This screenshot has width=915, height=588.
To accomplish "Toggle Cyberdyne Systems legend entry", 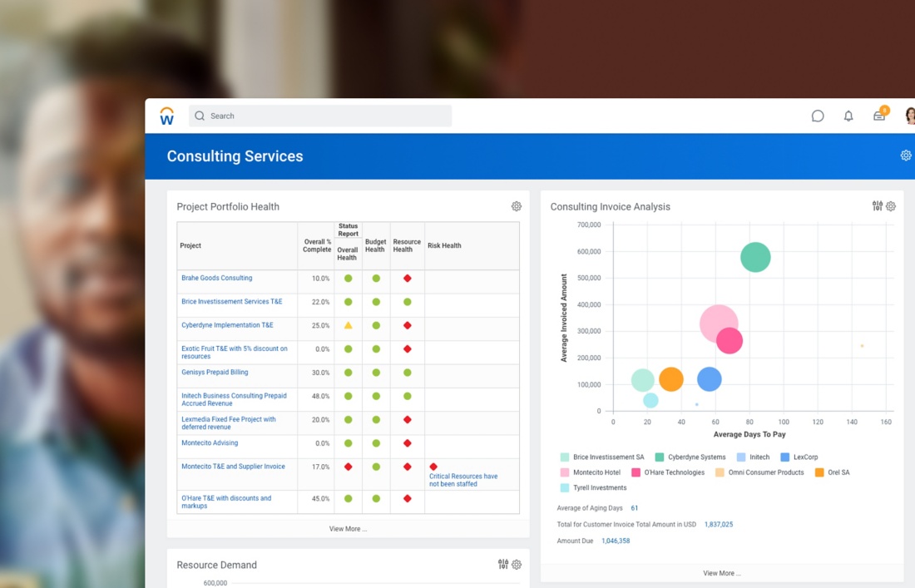I will pyautogui.click(x=696, y=457).
